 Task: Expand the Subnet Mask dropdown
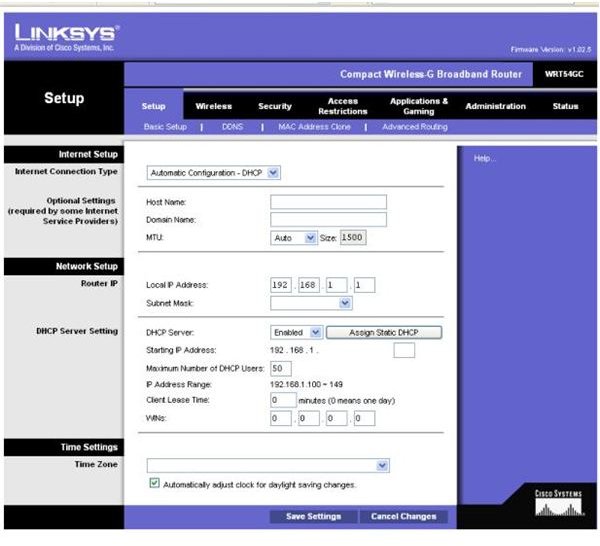tap(311, 303)
